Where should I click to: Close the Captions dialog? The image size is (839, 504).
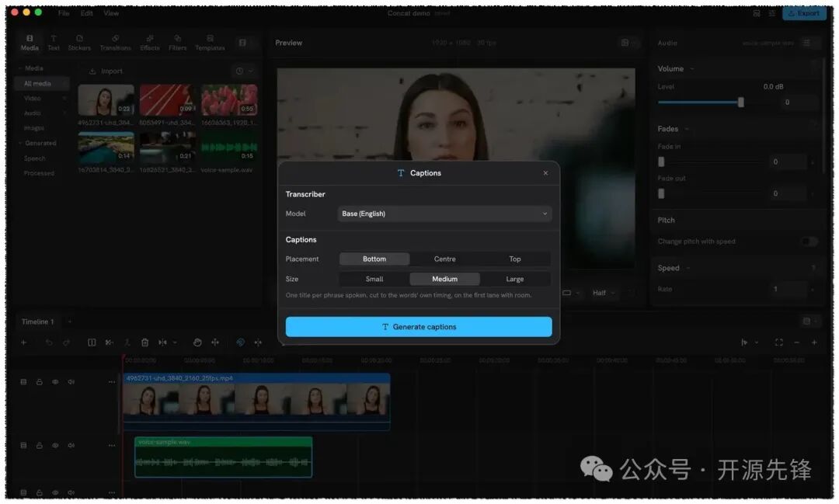coord(545,173)
